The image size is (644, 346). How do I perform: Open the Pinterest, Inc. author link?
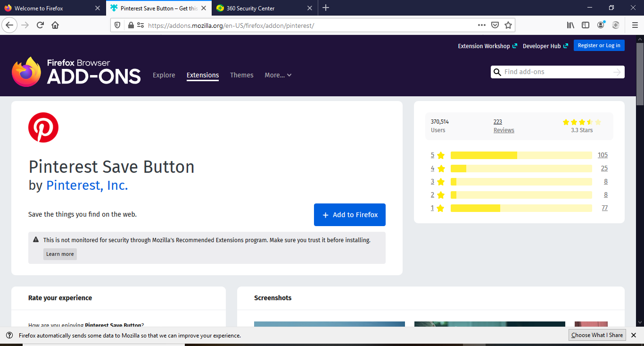(x=87, y=186)
